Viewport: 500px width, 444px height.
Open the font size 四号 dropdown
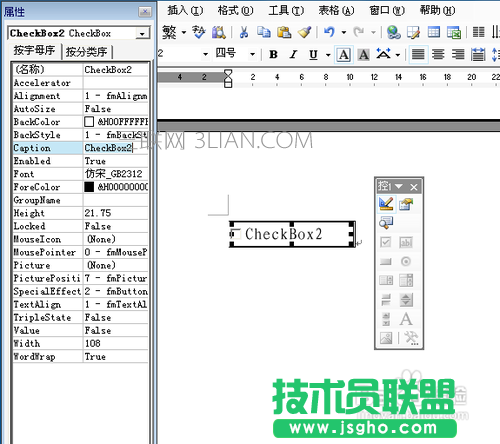coord(252,54)
